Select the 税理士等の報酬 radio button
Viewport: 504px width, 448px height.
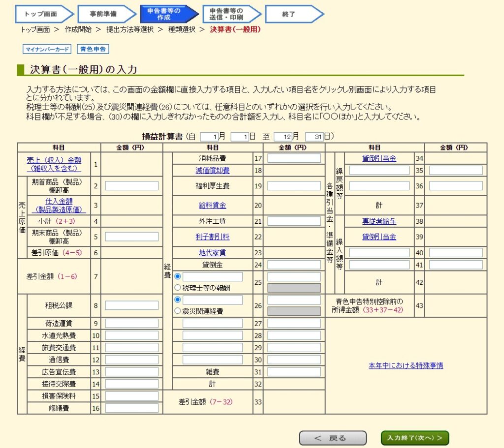pyautogui.click(x=177, y=287)
